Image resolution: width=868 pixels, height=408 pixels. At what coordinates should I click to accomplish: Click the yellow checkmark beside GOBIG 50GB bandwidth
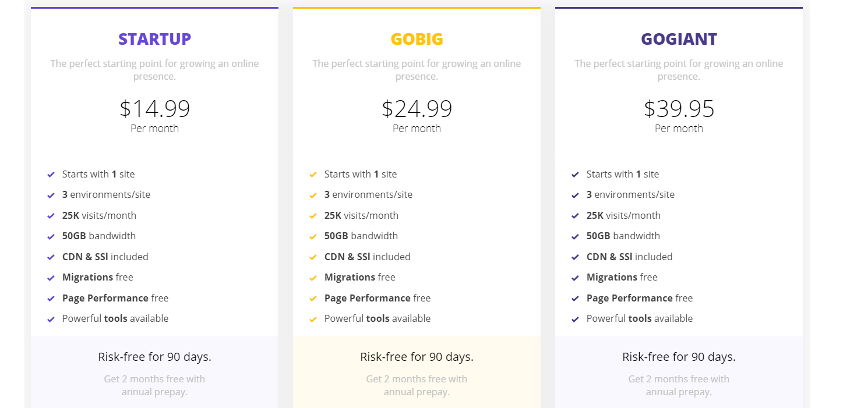tap(313, 237)
